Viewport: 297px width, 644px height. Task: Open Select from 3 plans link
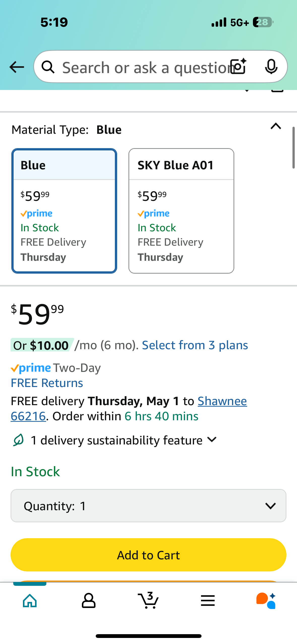[x=195, y=345]
